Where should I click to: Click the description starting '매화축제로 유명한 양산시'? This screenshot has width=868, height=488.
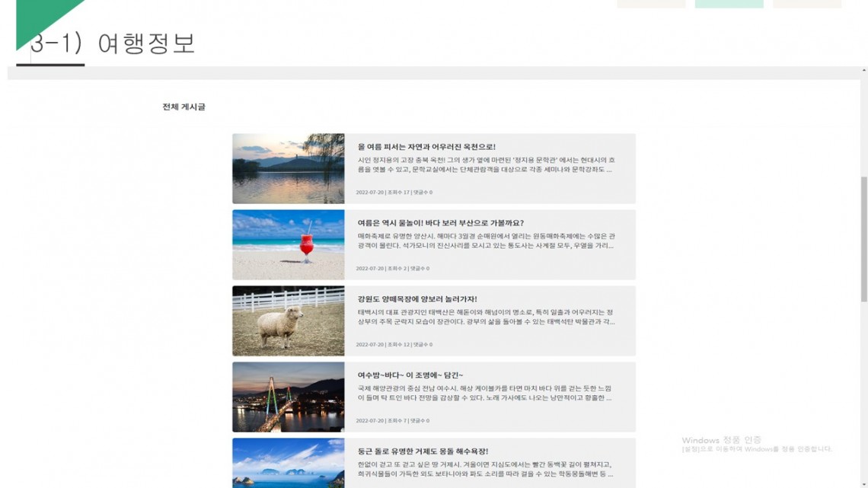[486, 241]
